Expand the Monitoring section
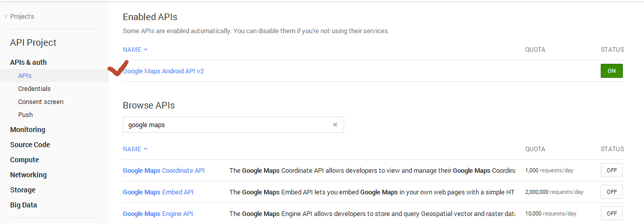The width and height of the screenshot is (644, 224). click(x=28, y=130)
